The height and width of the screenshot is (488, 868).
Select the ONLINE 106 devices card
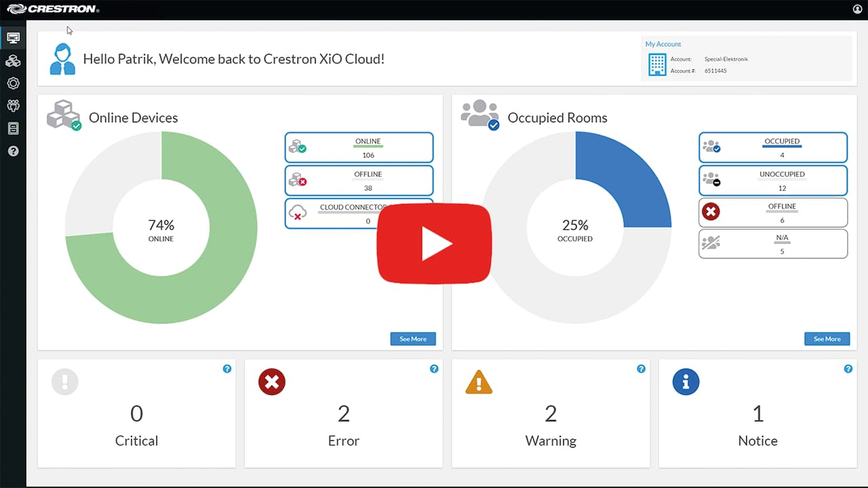click(x=359, y=148)
